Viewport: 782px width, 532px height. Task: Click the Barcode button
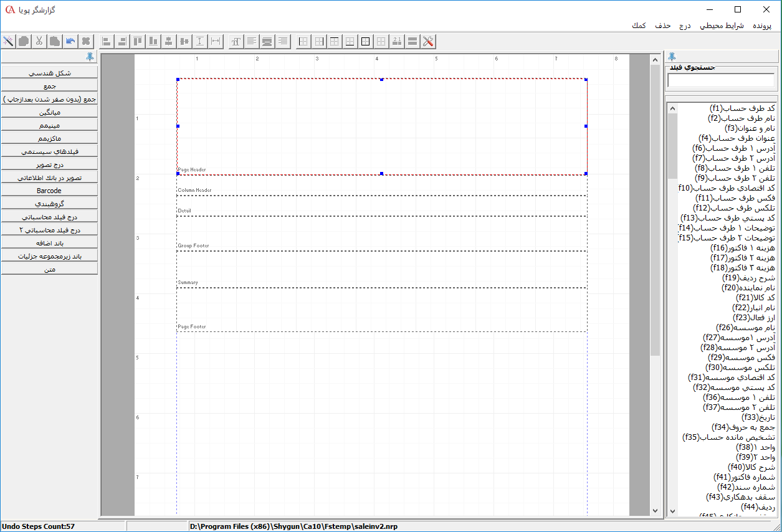pyautogui.click(x=49, y=190)
